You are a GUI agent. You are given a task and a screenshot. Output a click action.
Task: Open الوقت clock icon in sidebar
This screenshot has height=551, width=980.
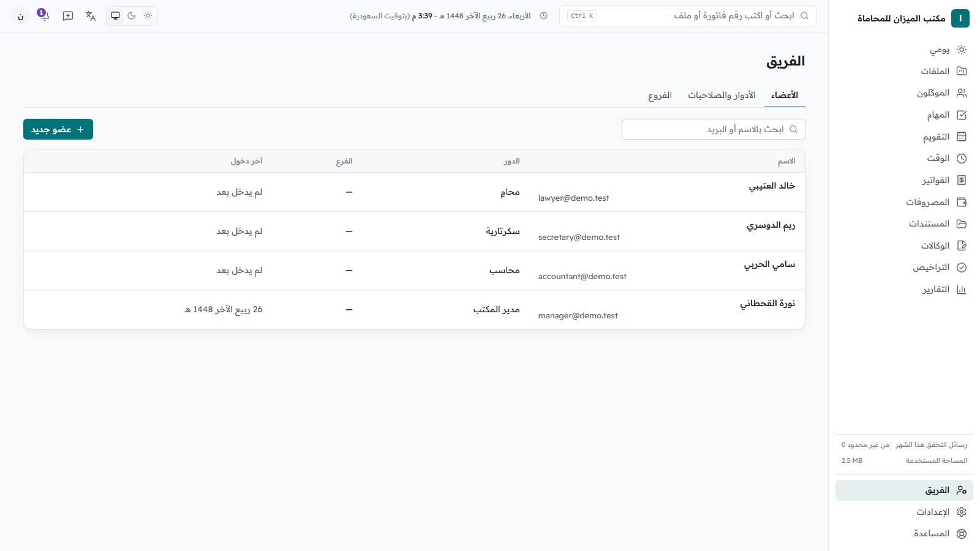pos(962,159)
